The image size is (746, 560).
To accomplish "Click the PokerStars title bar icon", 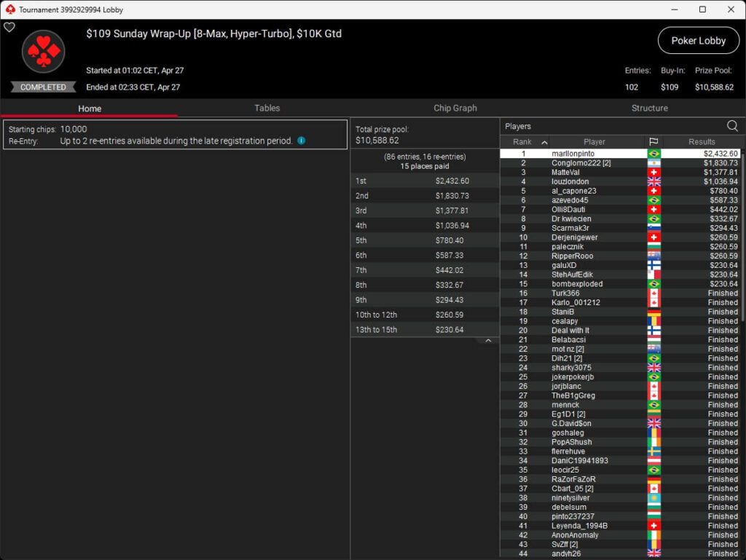I will 9,9.
